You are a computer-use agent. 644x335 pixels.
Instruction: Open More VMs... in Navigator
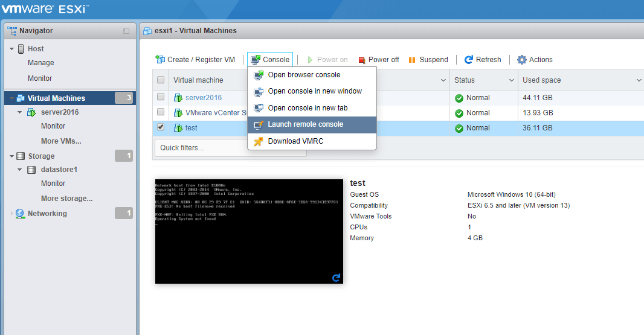pos(61,141)
